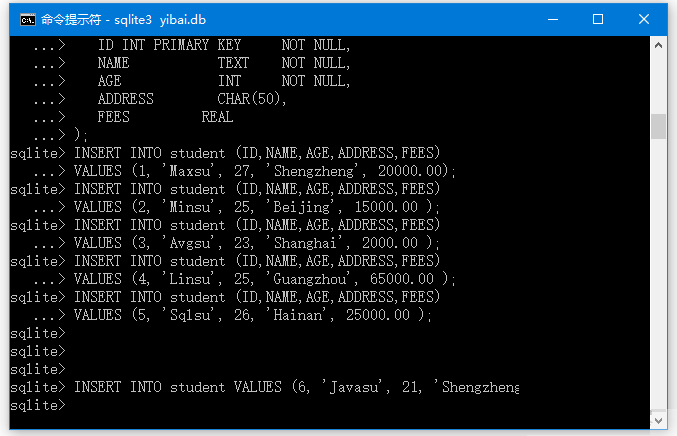Click the PRIMARY KEY text in table definition

pyautogui.click(x=197, y=45)
